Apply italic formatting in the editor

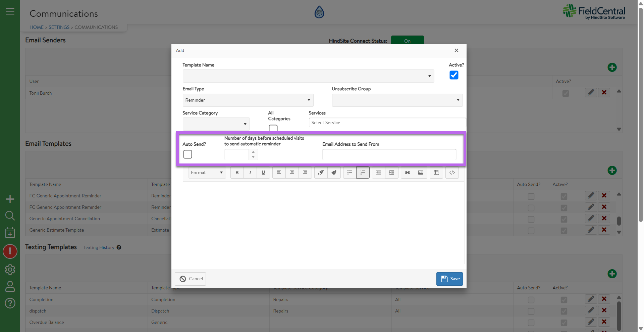(x=250, y=173)
